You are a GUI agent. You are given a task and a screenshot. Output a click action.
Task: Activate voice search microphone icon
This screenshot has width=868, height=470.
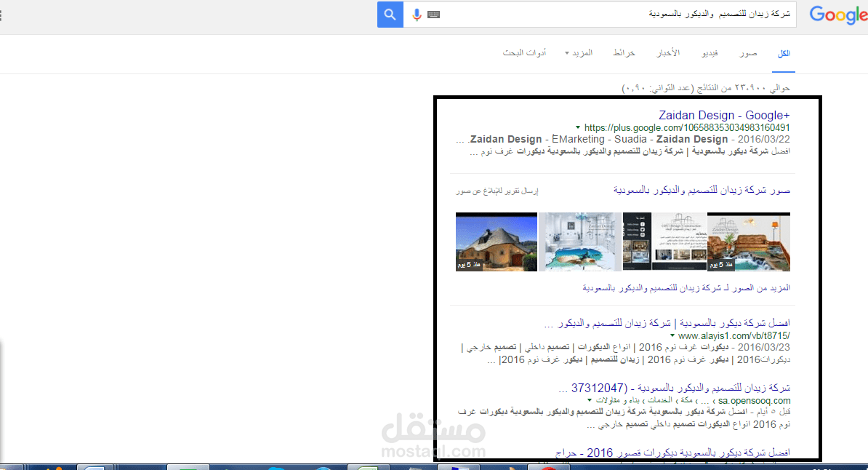tap(417, 15)
